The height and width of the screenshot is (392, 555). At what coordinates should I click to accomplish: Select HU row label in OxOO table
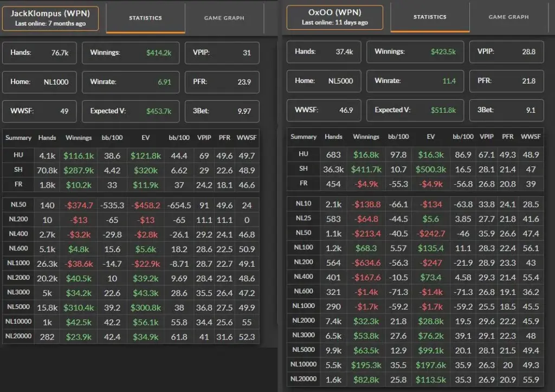coord(304,154)
